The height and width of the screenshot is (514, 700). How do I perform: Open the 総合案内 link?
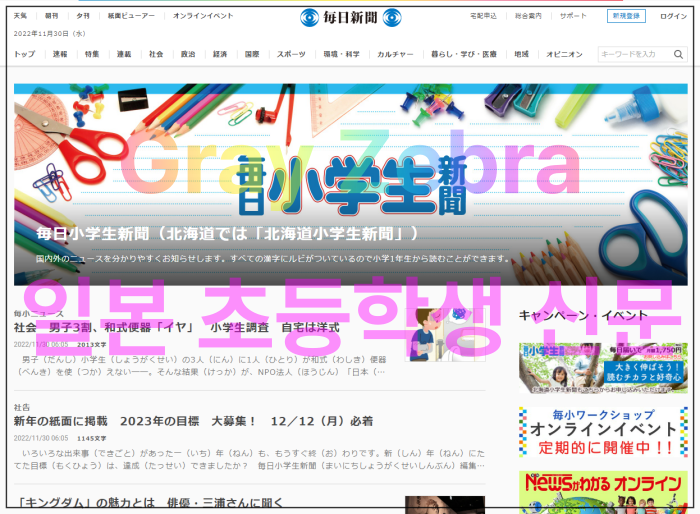coord(528,16)
